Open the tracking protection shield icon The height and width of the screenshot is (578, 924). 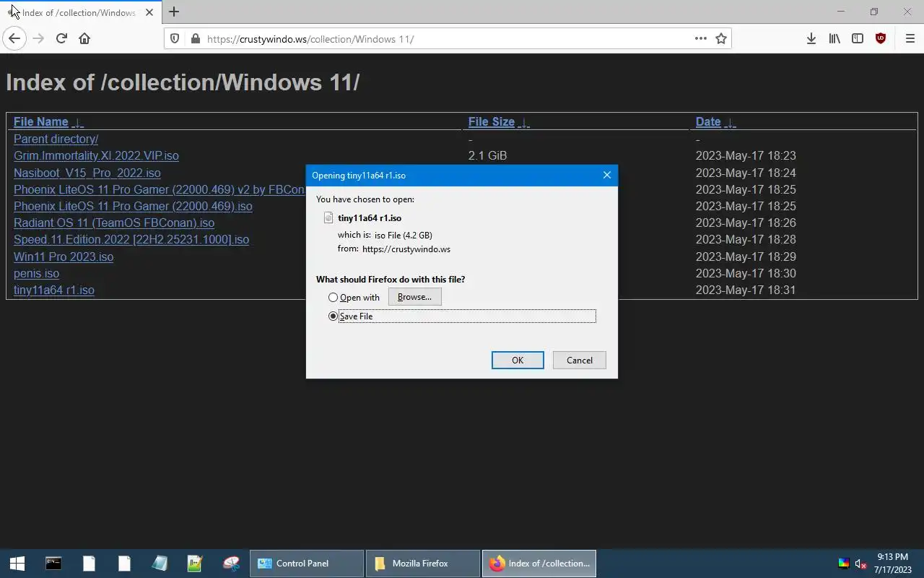pyautogui.click(x=175, y=39)
